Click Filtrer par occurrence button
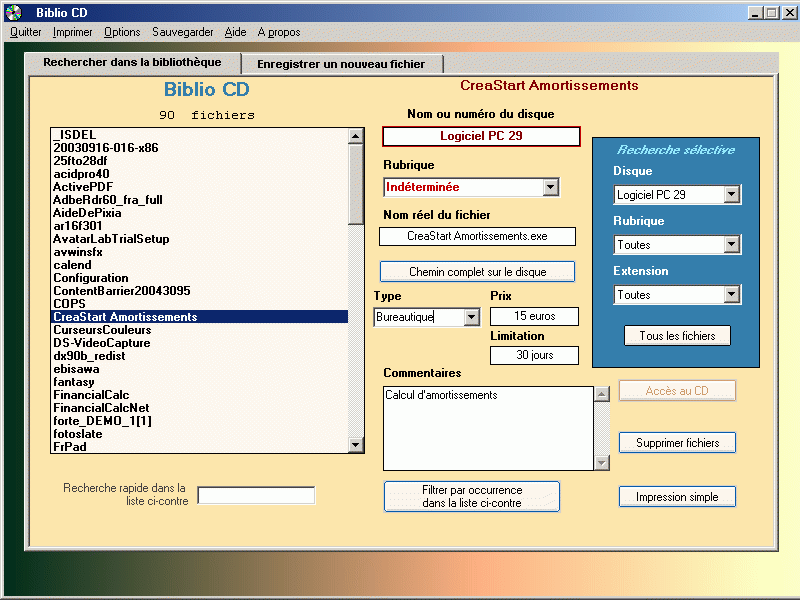The height and width of the screenshot is (600, 800). [472, 496]
